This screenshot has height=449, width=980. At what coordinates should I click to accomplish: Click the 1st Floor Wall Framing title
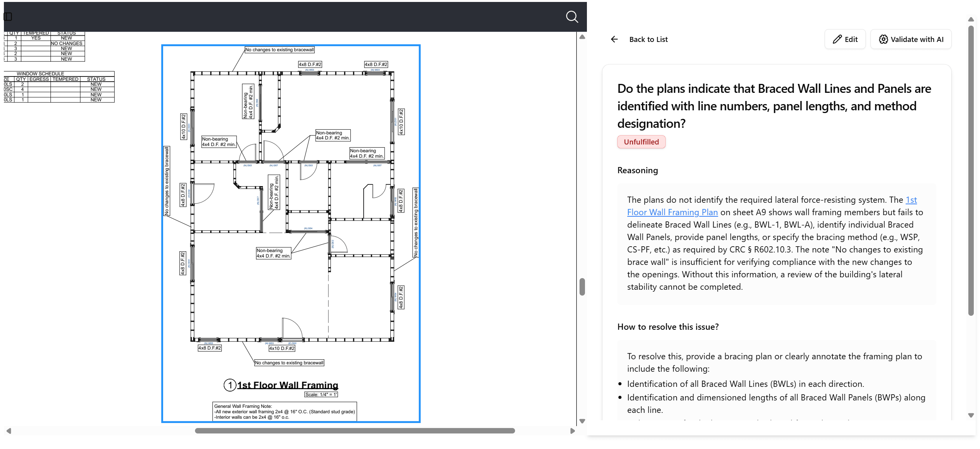287,385
